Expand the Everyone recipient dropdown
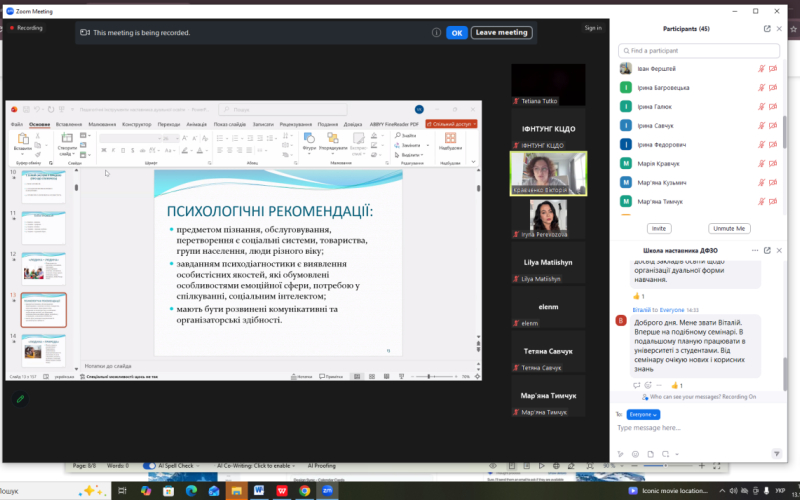Image resolution: width=800 pixels, height=500 pixels. [643, 414]
